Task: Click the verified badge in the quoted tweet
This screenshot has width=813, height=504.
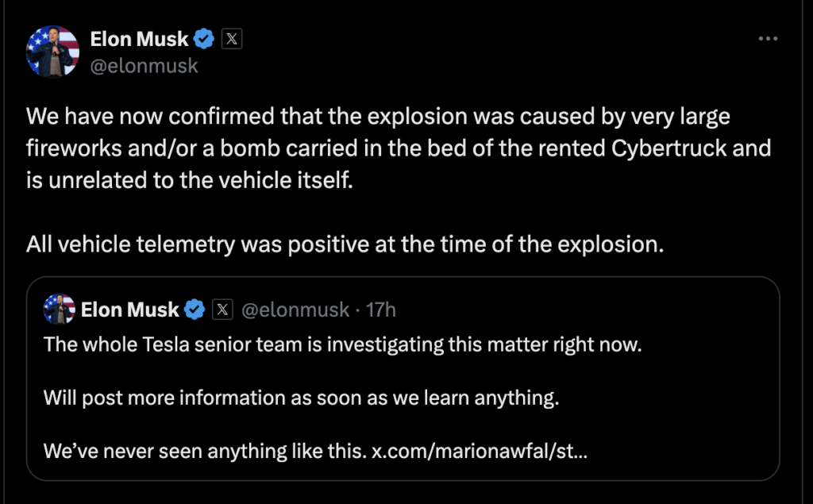Action: (x=195, y=310)
